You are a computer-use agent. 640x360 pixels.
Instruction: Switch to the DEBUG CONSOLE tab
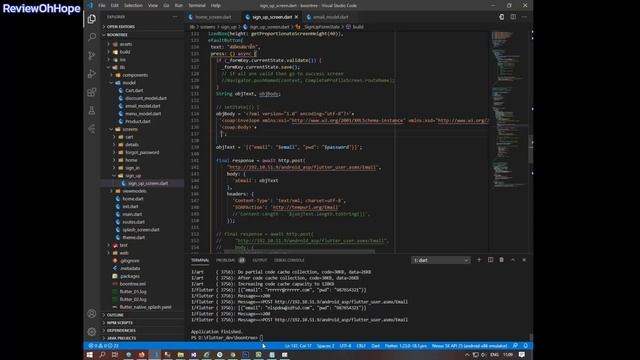click(x=289, y=260)
